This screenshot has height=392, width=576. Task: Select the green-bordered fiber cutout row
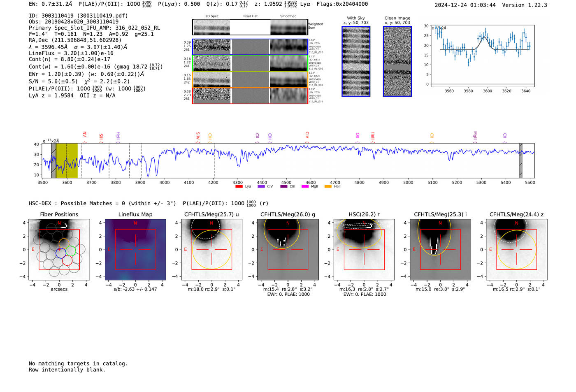coord(250,63)
